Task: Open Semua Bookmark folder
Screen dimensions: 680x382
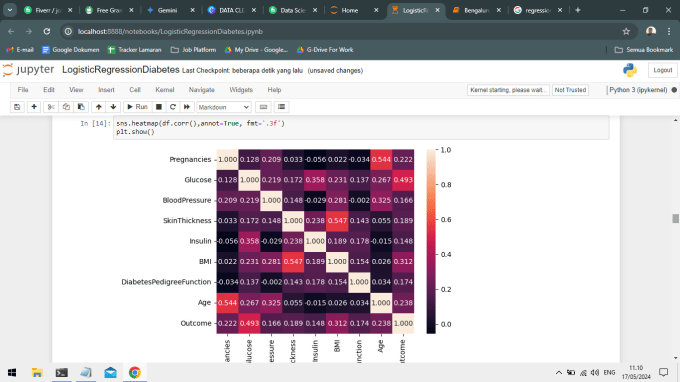Action: coord(644,50)
